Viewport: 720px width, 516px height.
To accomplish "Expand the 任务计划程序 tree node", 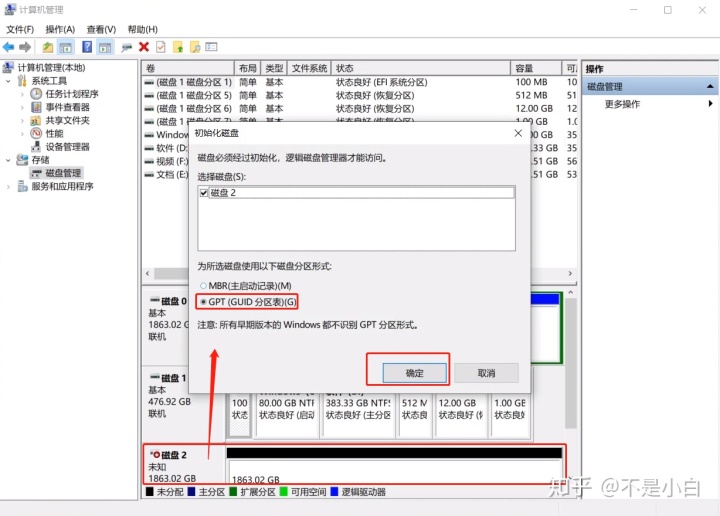I will [22, 94].
